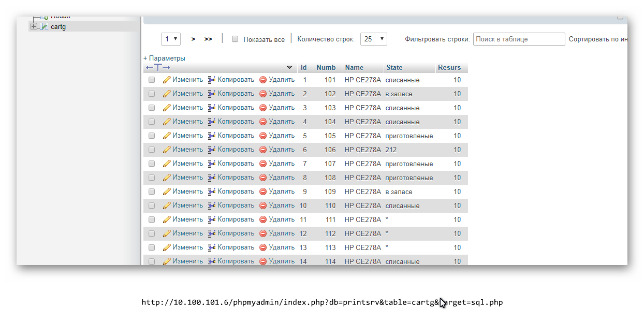Viewport: 644px width, 323px height.
Task: Select the checkbox for row id 10
Action: (152, 205)
